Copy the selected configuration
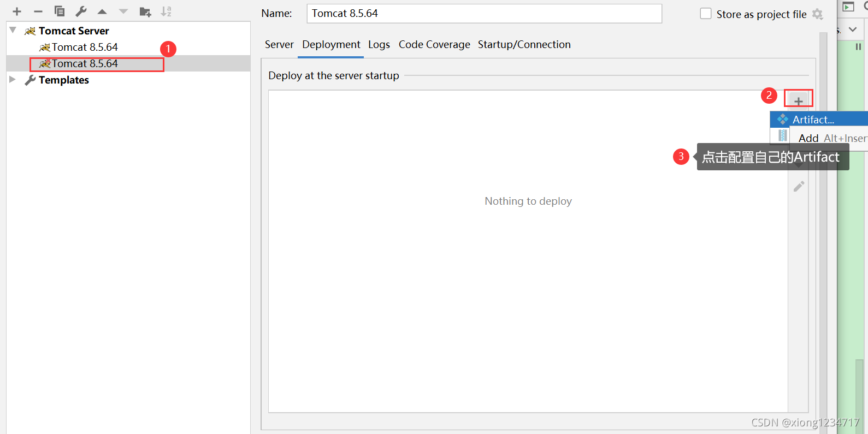The height and width of the screenshot is (434, 868). [x=60, y=11]
